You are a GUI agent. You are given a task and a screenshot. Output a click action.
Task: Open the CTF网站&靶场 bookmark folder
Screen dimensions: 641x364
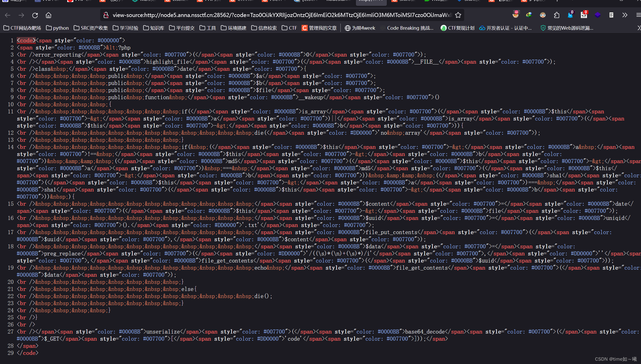[22, 28]
